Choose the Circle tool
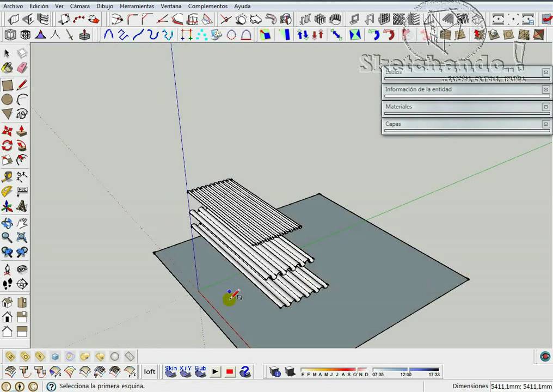 tap(7, 100)
